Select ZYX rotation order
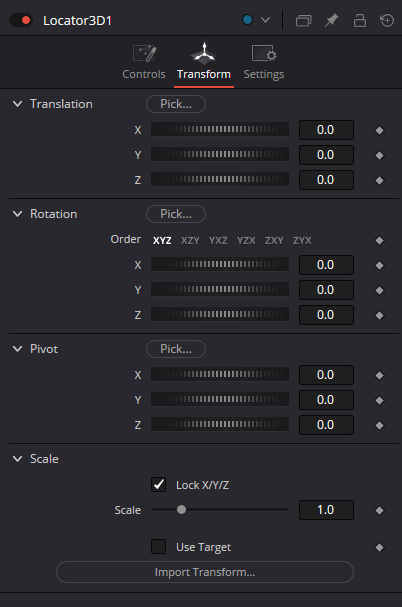The width and height of the screenshot is (402, 607). 302,240
